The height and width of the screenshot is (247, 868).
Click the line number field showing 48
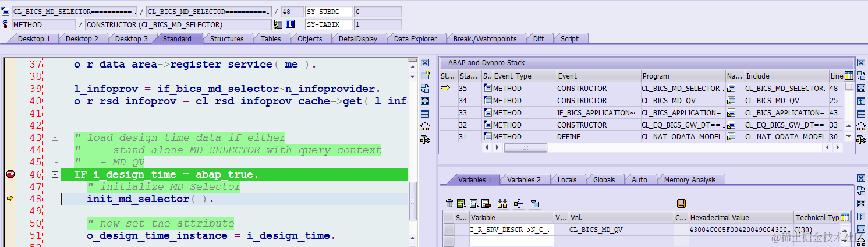(292, 12)
